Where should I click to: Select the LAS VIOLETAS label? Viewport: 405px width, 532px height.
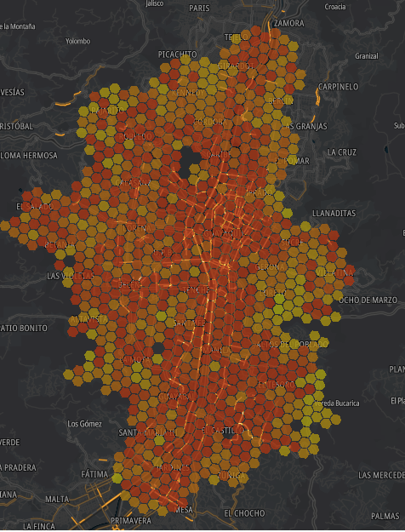(71, 276)
